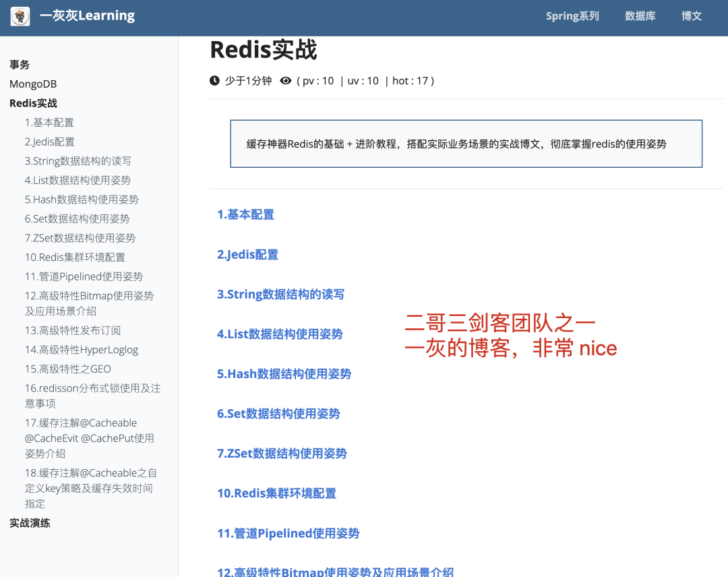The width and height of the screenshot is (728, 577).
Task: Click the 缓存神器Redis intro description box
Action: [x=466, y=144]
